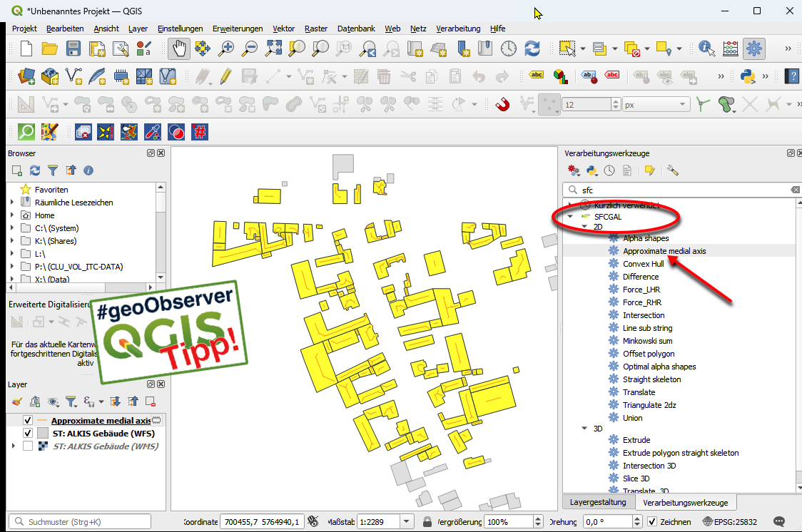Collapse the SFCGAL provider group
This screenshot has width=802, height=532.
pos(569,216)
